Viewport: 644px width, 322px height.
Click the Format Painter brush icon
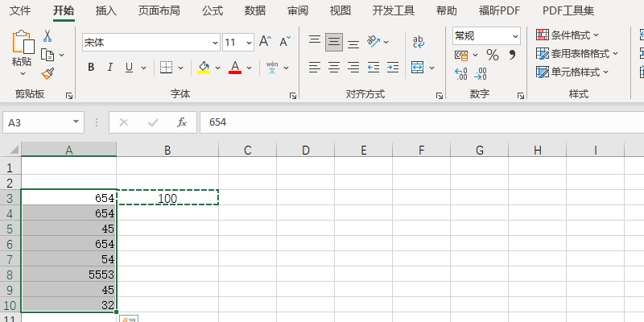47,73
